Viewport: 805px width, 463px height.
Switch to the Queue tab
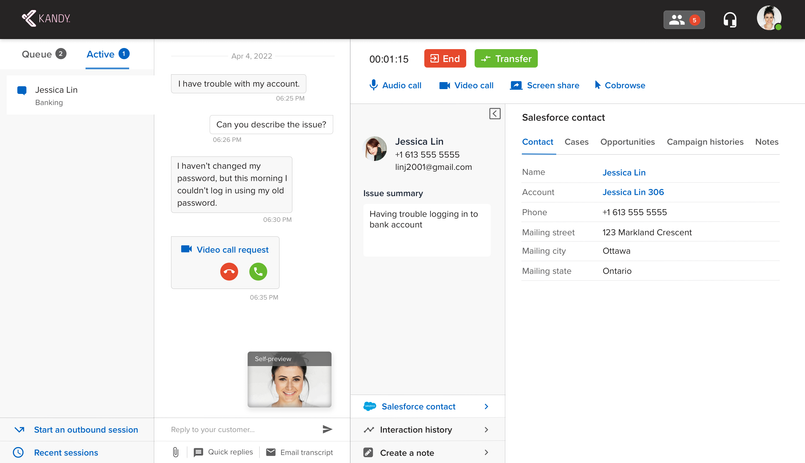(x=44, y=54)
